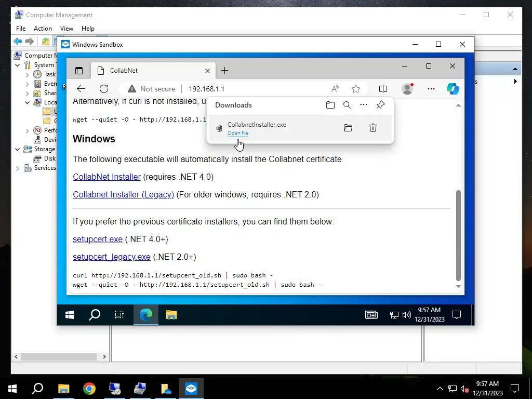Screen dimensions: 532x399
Task: Expand the Performance node
Action: coord(27,130)
